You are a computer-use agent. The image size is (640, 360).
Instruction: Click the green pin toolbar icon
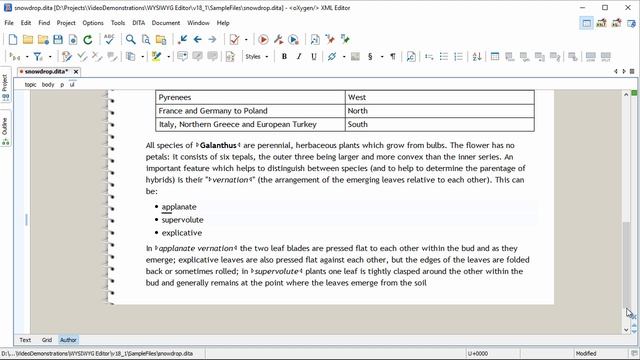(345, 40)
